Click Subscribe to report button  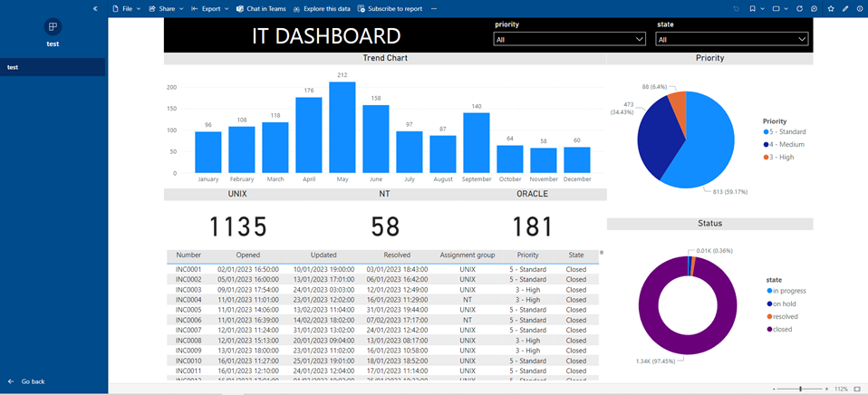pos(391,8)
